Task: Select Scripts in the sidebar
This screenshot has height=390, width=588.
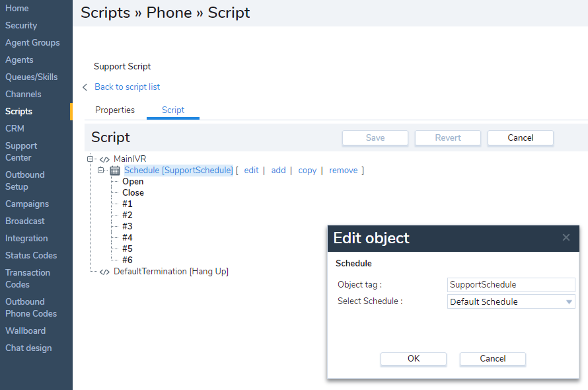Action: coord(18,112)
